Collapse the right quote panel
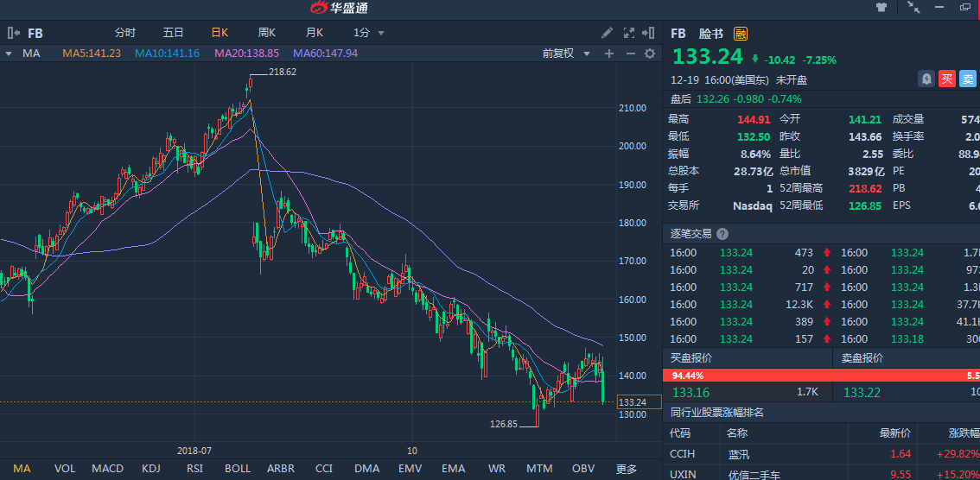This screenshot has height=480, width=980. point(650,33)
